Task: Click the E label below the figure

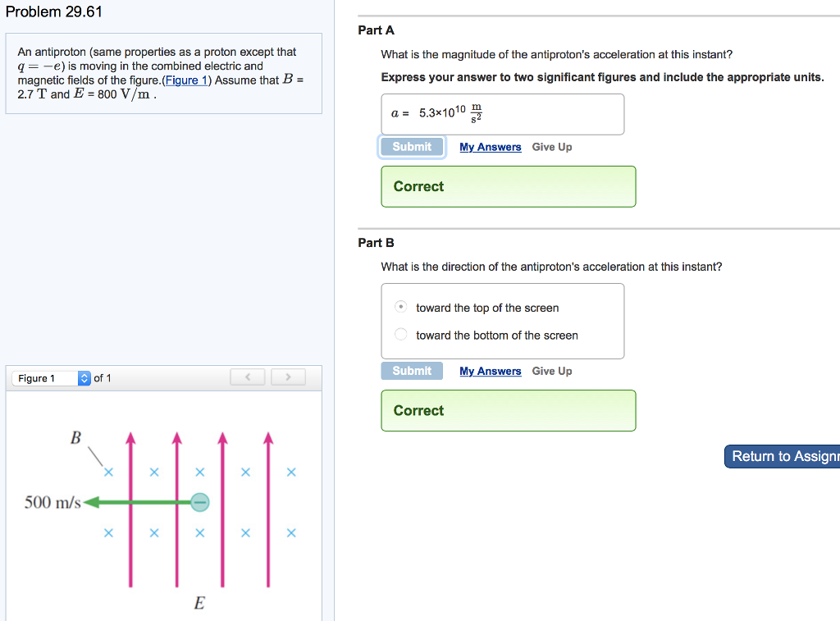Action: click(x=199, y=603)
